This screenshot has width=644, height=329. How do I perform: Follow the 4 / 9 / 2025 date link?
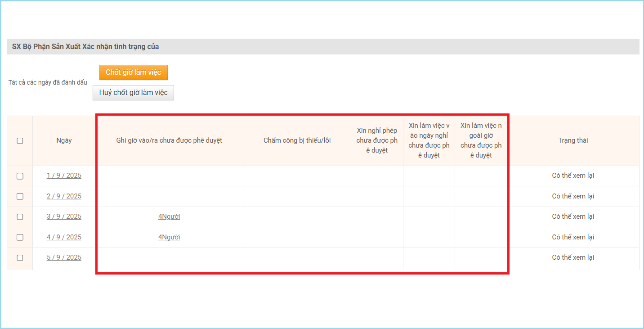click(x=64, y=237)
